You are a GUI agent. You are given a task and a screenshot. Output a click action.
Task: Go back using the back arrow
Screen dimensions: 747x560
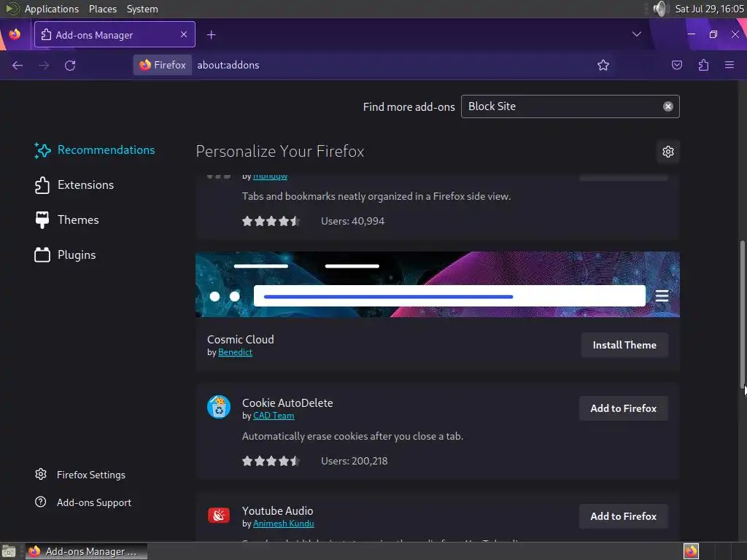[x=18, y=65]
